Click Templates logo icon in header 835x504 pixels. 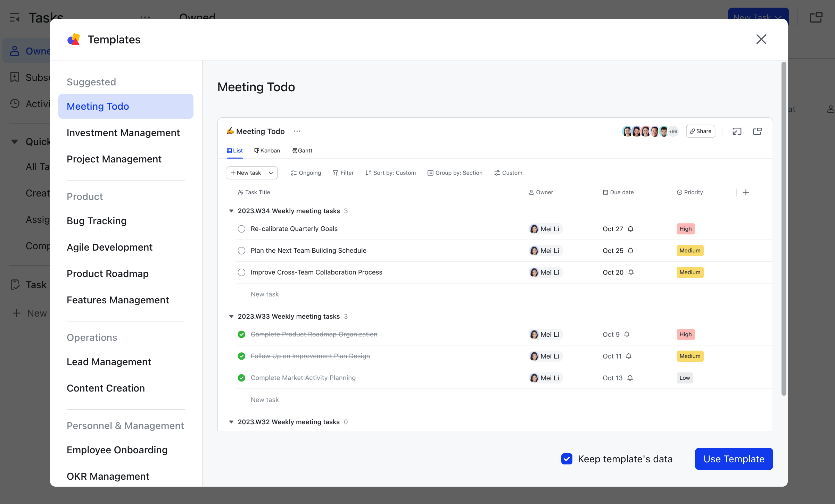74,40
